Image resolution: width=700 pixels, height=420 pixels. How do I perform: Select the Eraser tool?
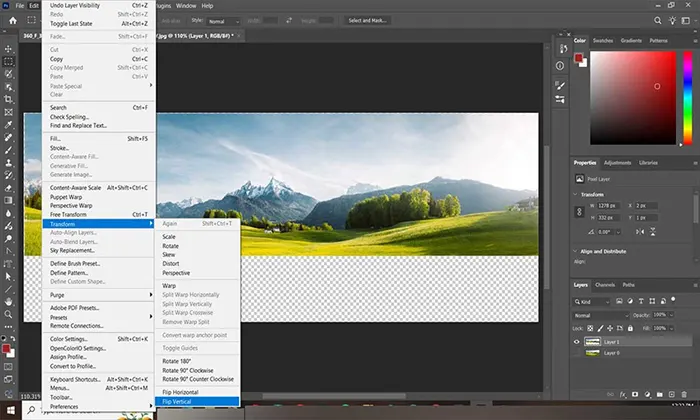pos(8,188)
